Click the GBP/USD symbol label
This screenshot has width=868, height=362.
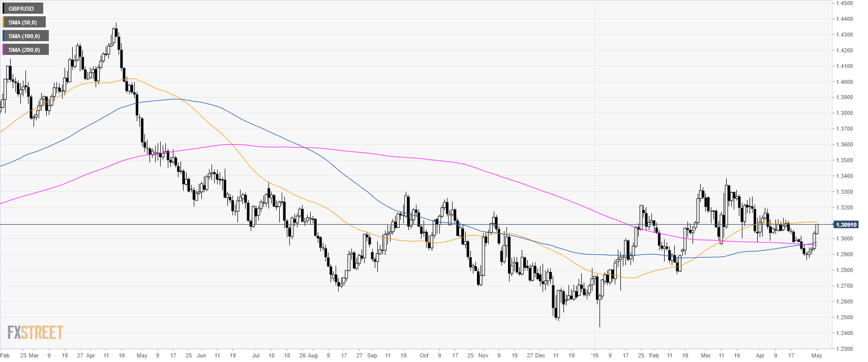point(21,9)
